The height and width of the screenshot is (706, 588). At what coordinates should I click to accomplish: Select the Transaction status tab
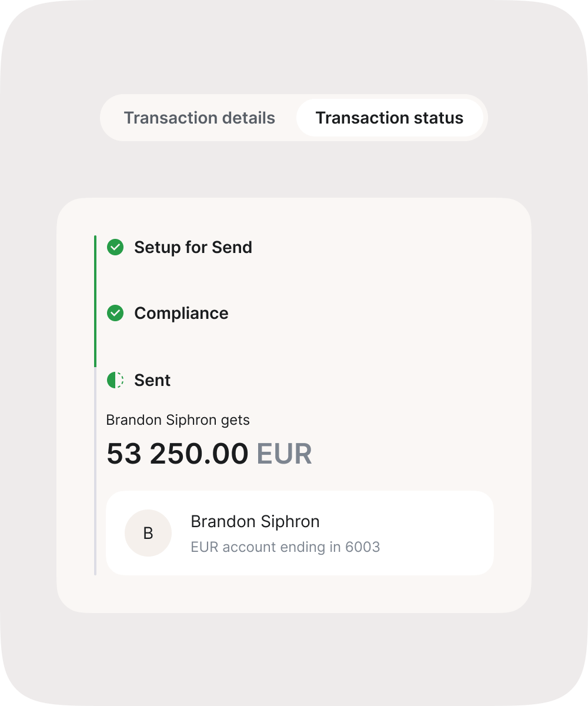pyautogui.click(x=389, y=118)
